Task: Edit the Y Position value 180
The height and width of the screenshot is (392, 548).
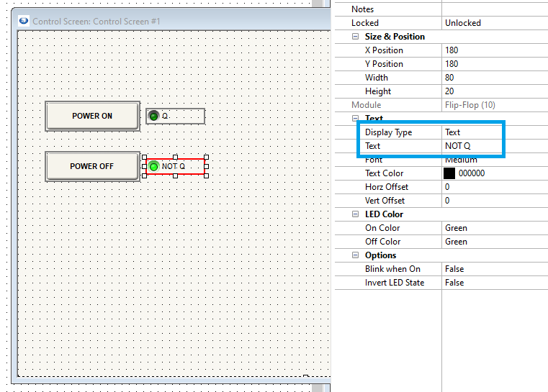Action: 495,64
